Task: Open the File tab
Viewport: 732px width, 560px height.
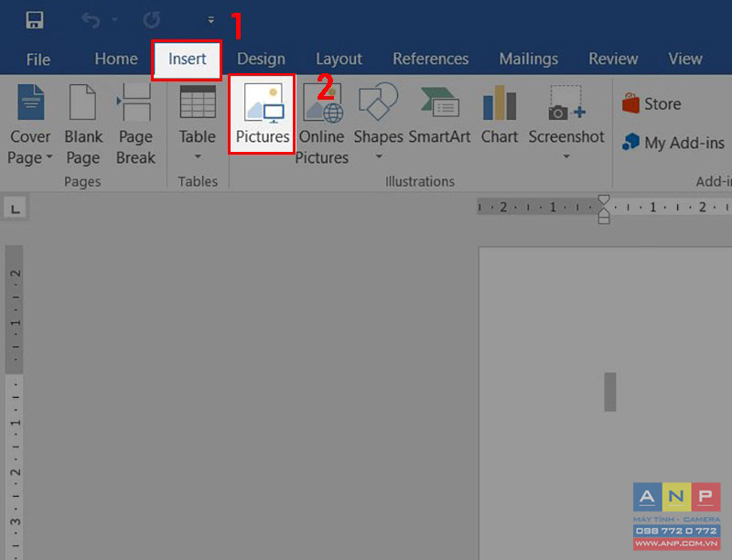Action: coord(38,59)
